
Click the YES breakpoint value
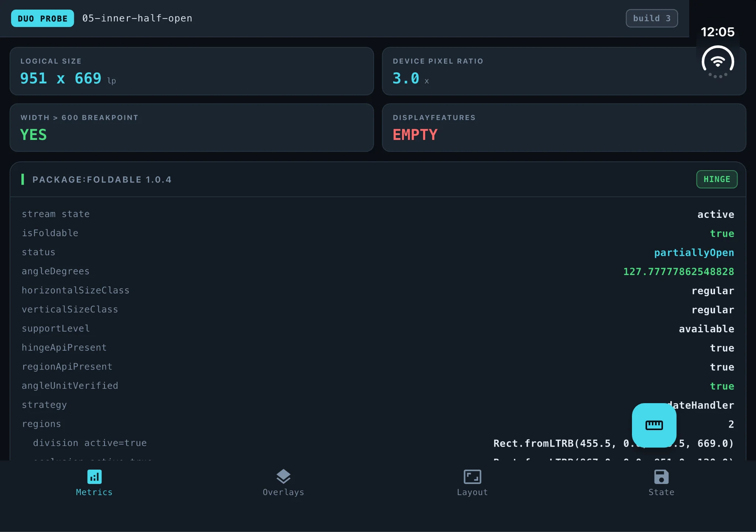(x=34, y=135)
